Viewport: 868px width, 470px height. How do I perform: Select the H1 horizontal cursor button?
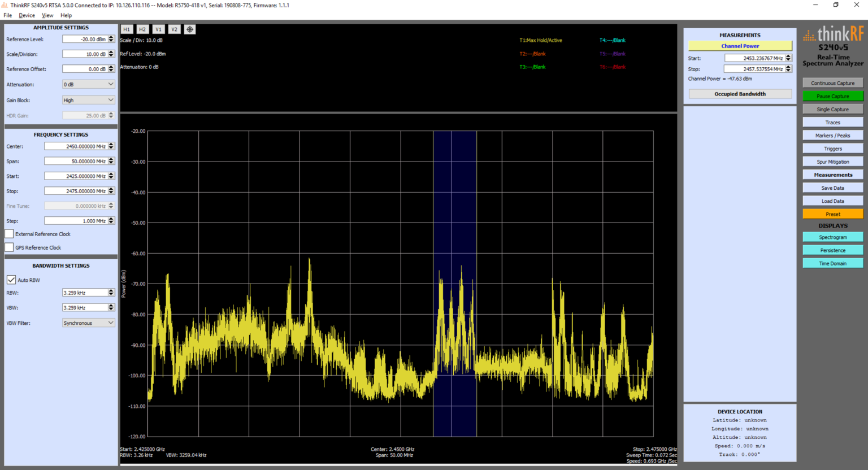(127, 29)
